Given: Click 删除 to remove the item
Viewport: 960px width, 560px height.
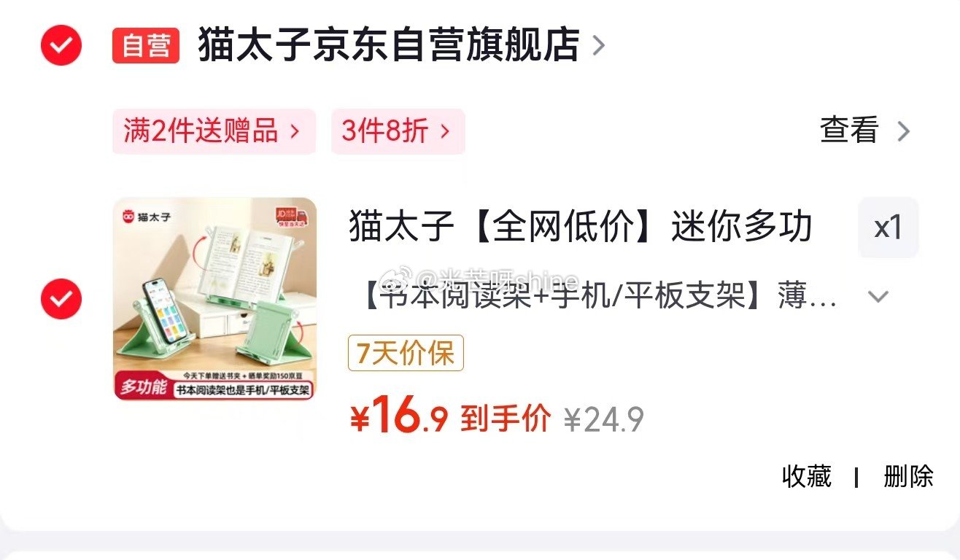Looking at the screenshot, I should pyautogui.click(x=908, y=476).
